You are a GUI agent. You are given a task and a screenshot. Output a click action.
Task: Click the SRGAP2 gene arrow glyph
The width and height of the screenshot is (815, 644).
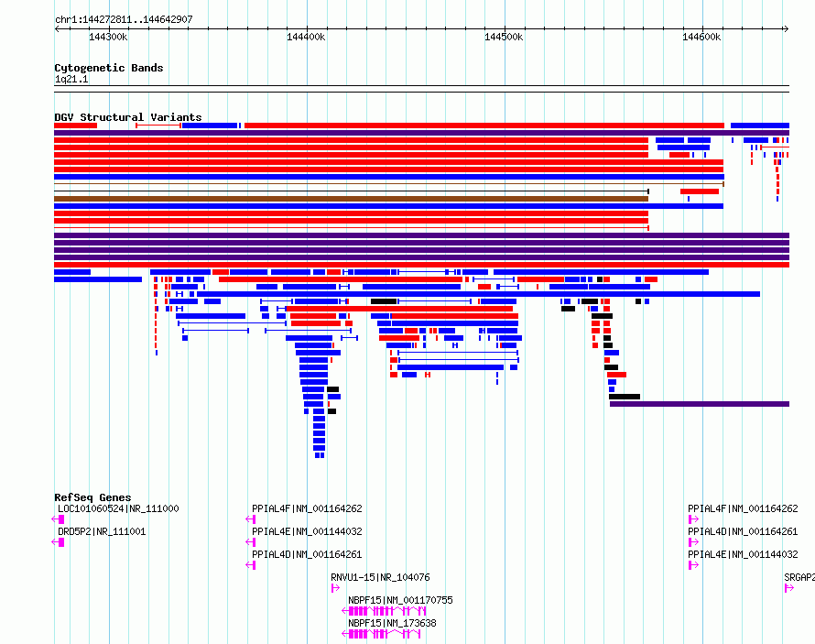[789, 588]
